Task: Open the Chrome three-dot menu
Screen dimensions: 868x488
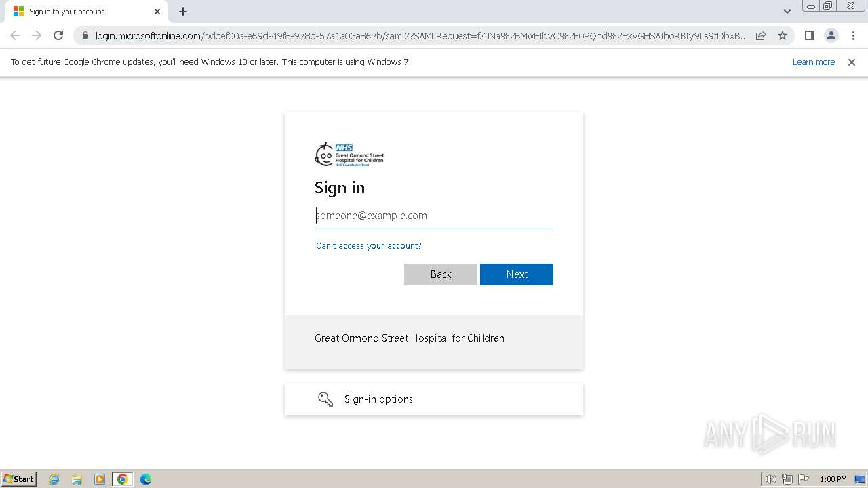Action: tap(853, 35)
